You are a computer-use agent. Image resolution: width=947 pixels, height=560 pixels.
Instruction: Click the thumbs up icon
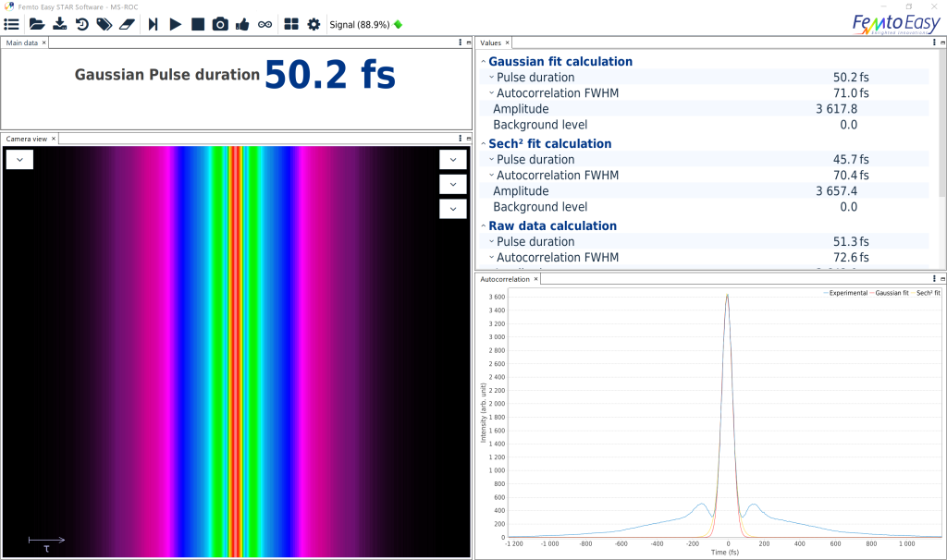pyautogui.click(x=242, y=24)
